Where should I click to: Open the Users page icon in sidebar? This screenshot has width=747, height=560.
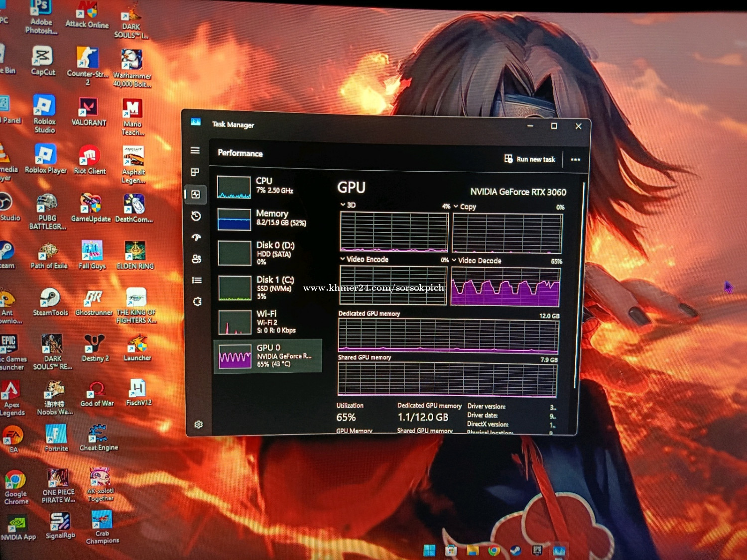tap(196, 259)
